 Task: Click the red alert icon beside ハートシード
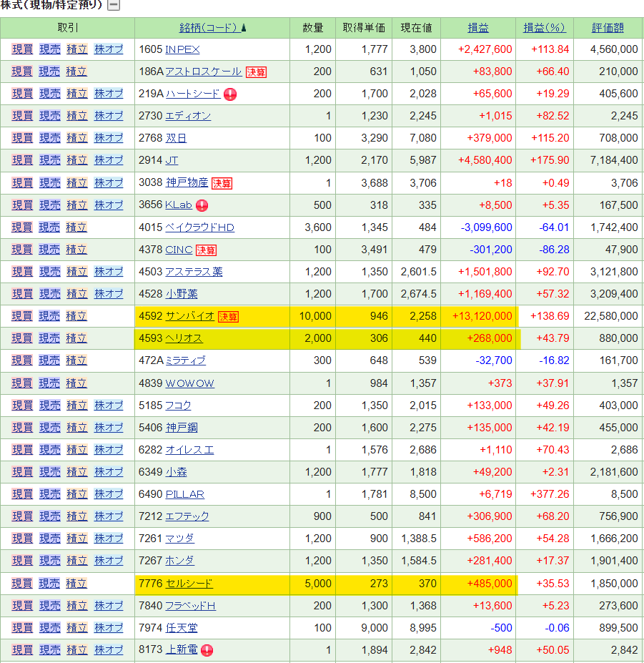(230, 94)
